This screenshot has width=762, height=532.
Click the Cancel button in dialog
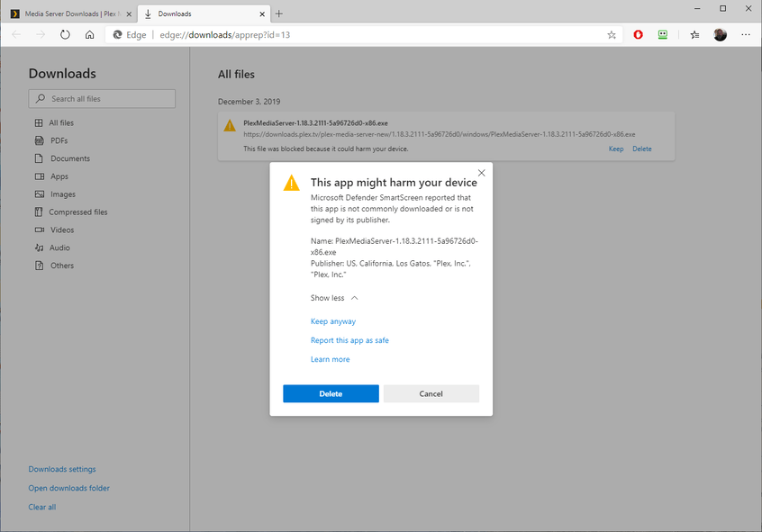coord(431,393)
